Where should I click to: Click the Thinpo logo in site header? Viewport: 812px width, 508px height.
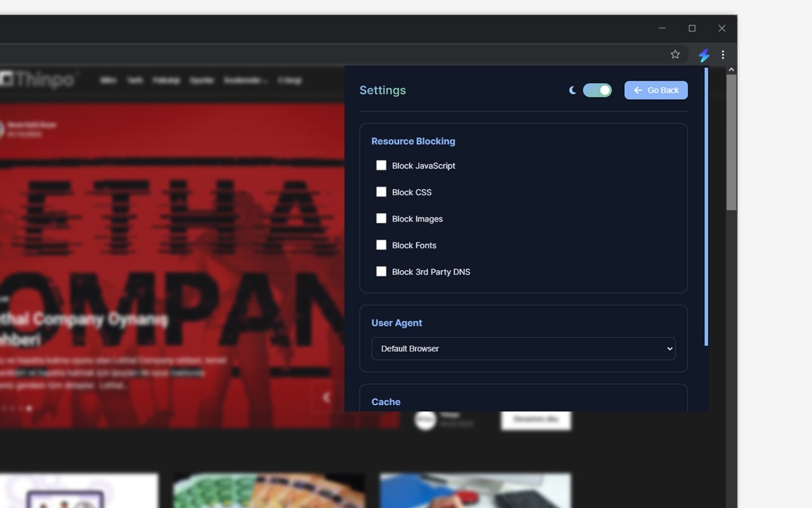coord(39,80)
